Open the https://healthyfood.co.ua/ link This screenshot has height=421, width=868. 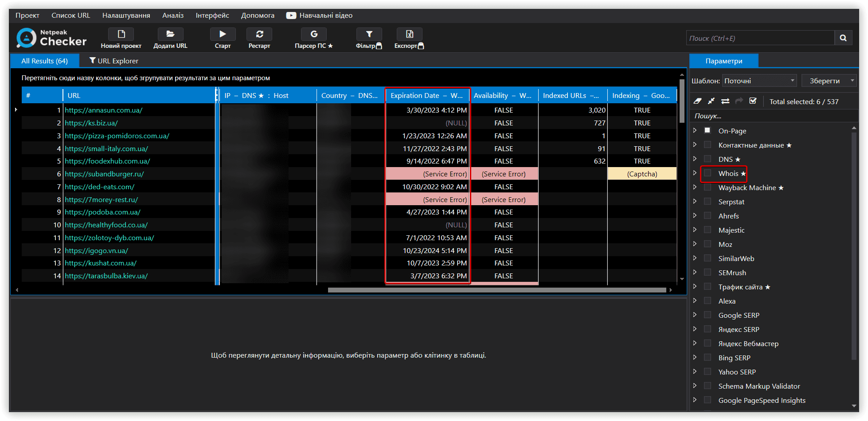(x=106, y=225)
